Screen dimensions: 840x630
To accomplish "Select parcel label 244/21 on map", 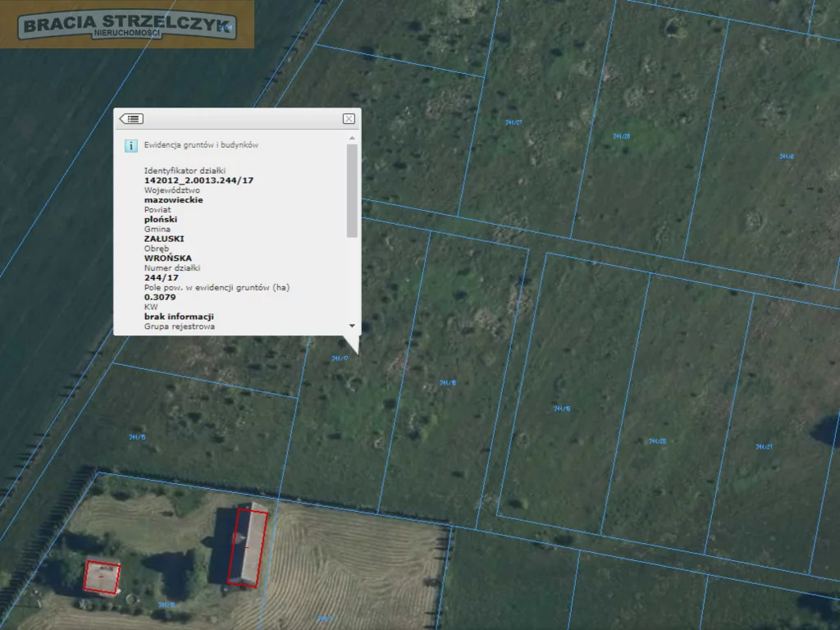I will 764,447.
